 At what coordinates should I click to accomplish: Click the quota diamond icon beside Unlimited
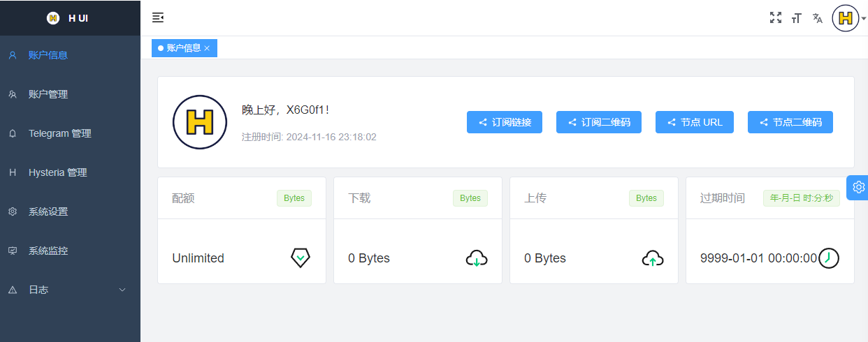[300, 258]
